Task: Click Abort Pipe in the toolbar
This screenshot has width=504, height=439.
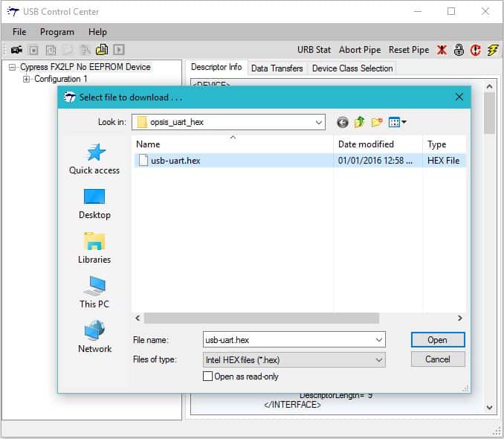Action: (x=360, y=50)
